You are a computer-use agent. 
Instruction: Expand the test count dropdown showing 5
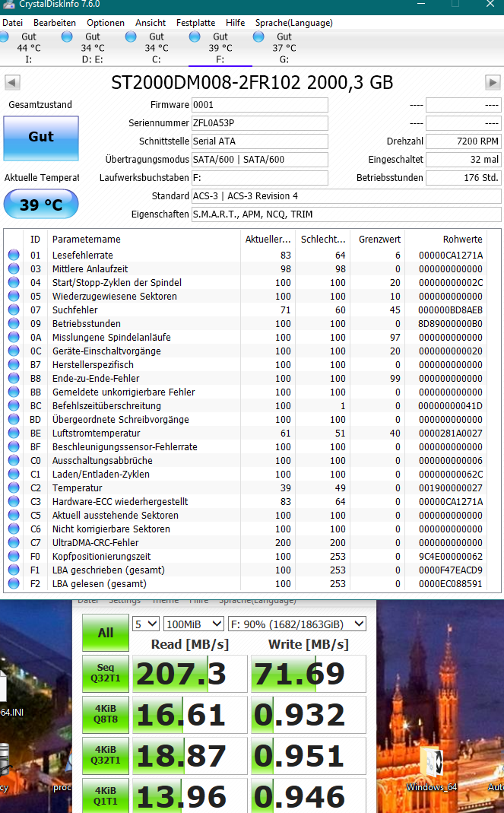145,624
